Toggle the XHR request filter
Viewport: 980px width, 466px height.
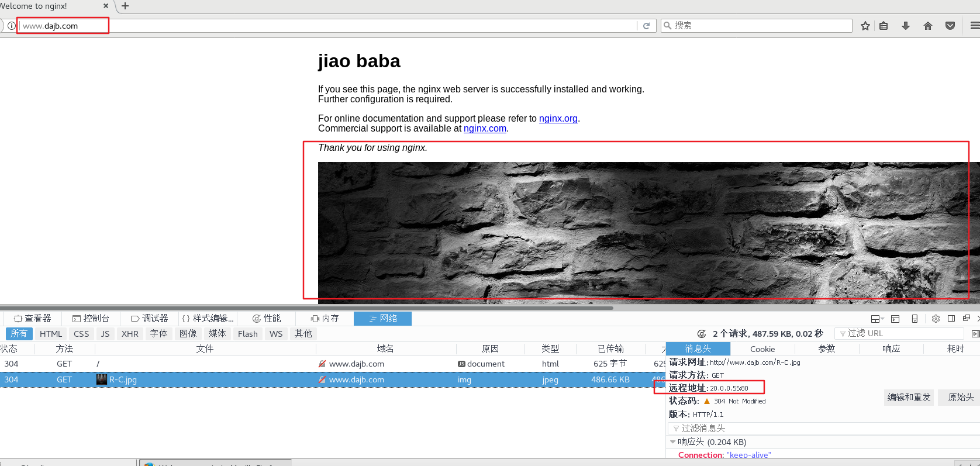coord(130,334)
